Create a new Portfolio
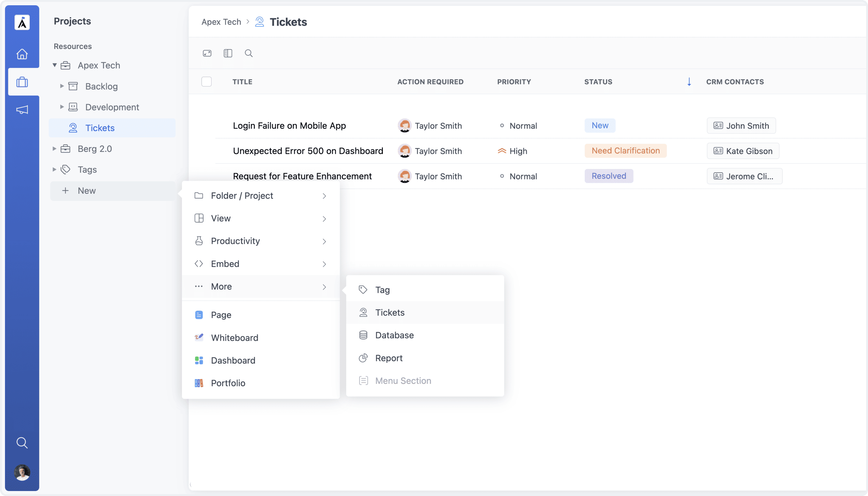This screenshot has height=496, width=868. click(261, 383)
